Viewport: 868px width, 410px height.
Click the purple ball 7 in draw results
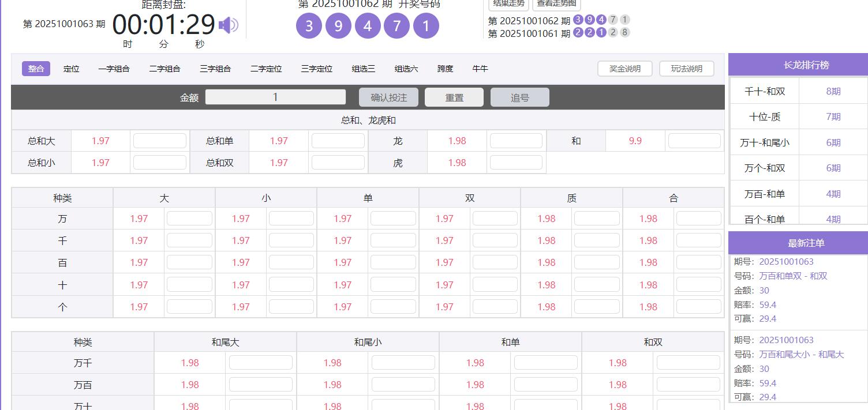point(396,25)
